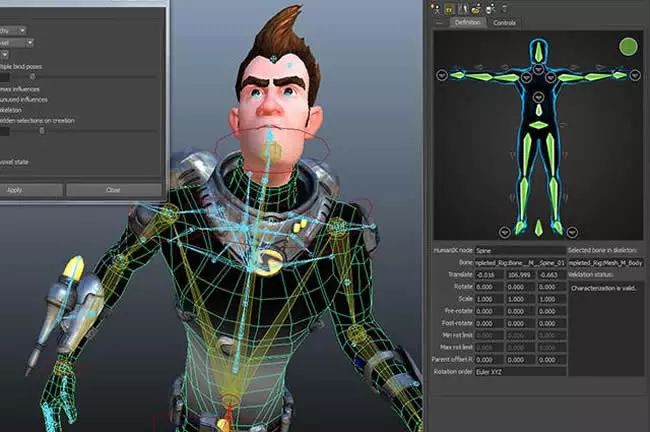Toggle hidden selections on creation option
Viewport: 650px width, 432px height.
[3, 120]
